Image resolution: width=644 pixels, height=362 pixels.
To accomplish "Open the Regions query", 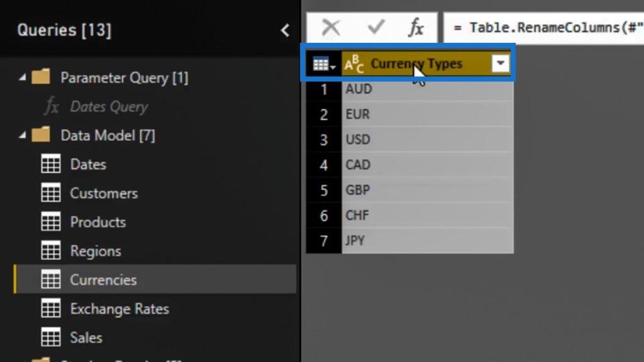I will (96, 251).
